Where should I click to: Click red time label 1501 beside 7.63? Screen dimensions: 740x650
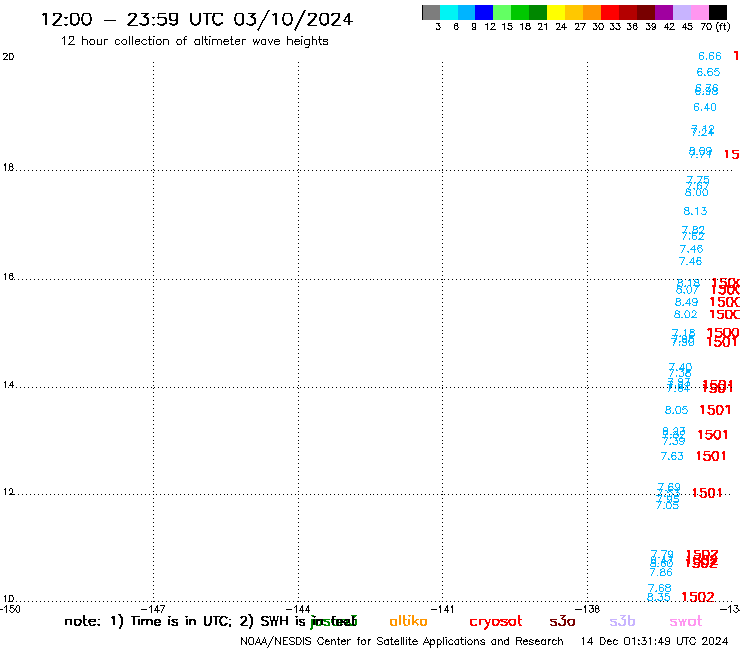pyautogui.click(x=711, y=456)
